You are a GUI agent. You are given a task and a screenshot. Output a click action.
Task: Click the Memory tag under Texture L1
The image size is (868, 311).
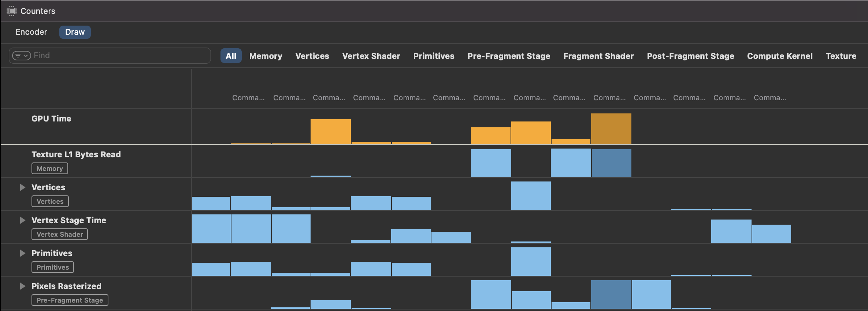(x=49, y=169)
